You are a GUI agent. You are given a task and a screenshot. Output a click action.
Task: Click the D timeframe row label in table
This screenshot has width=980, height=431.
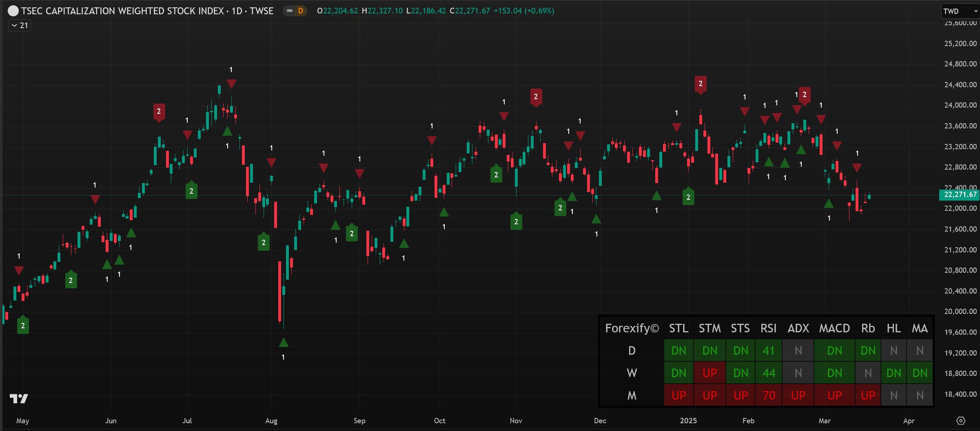pos(632,351)
